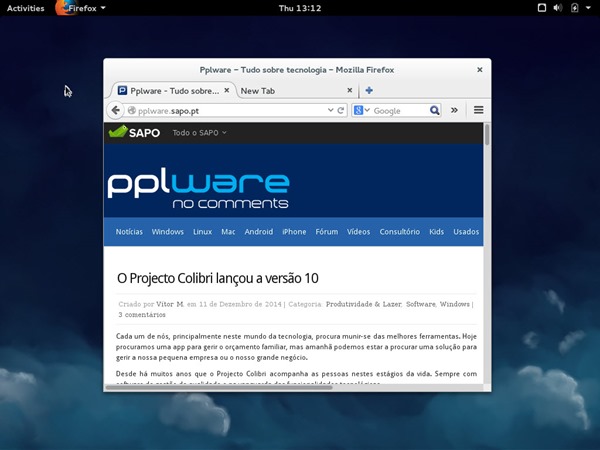
Task: Click the SAPO logo
Action: 134,132
